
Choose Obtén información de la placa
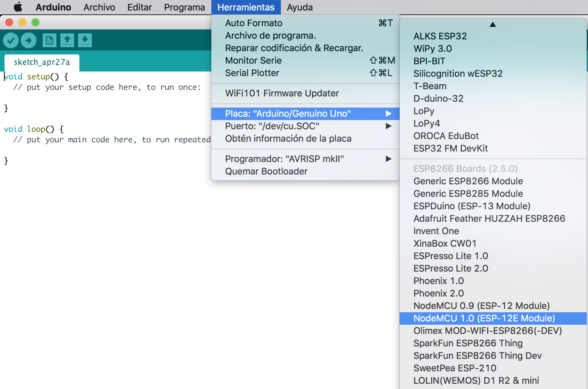coord(305,138)
